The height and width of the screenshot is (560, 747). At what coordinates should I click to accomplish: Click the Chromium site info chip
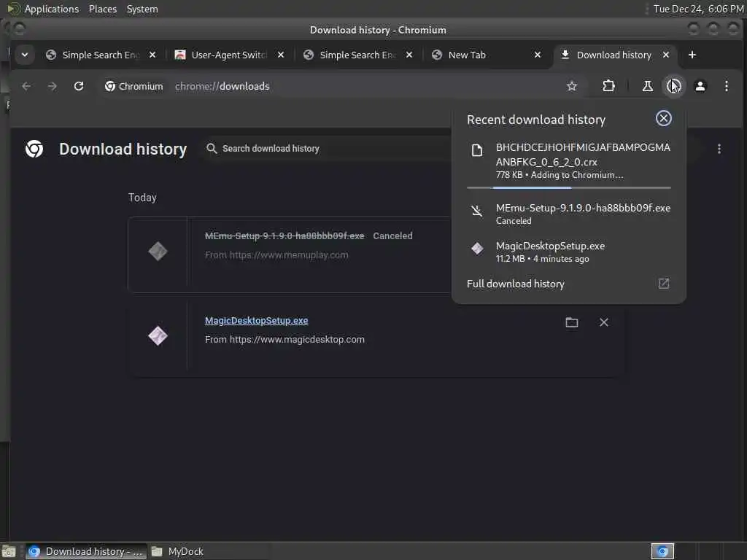134,86
